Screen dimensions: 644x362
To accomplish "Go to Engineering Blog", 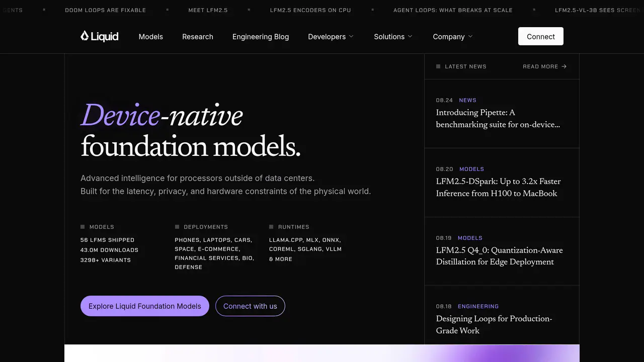I will tap(261, 37).
